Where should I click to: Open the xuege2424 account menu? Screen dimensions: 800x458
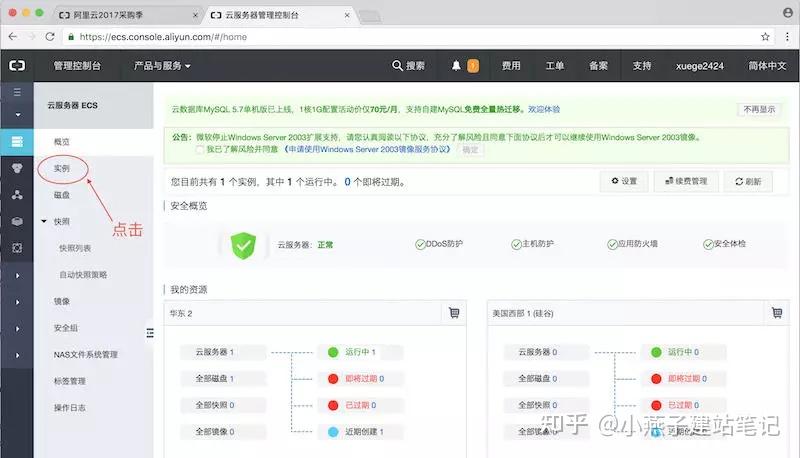(x=699, y=66)
